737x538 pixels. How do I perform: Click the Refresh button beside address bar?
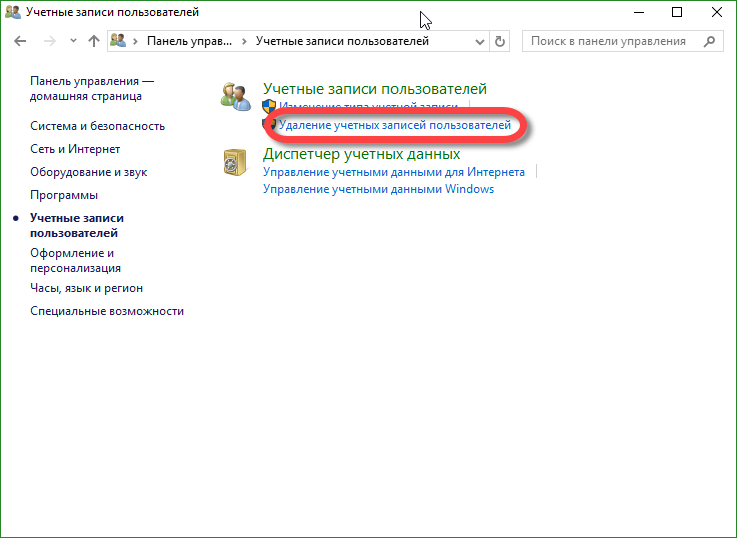(x=500, y=41)
